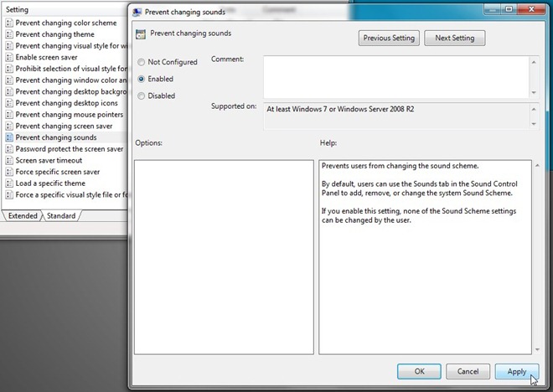Click inside the Comment text field
553x392 pixels.
pos(396,77)
